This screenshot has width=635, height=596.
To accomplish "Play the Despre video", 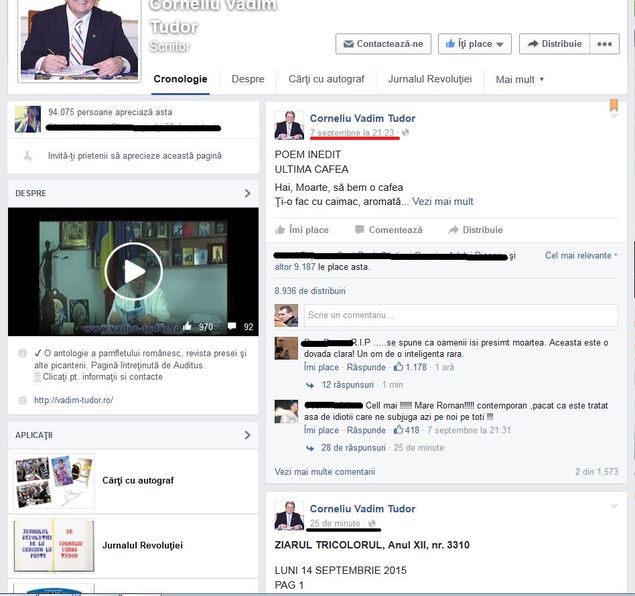I will (x=134, y=272).
